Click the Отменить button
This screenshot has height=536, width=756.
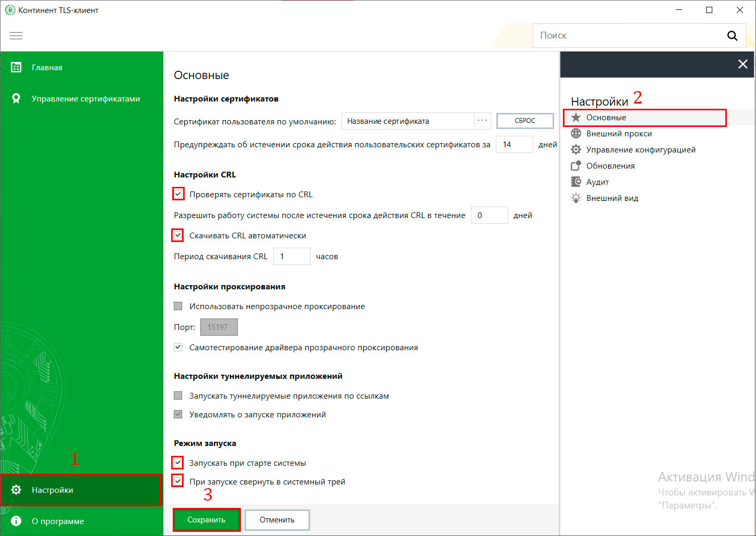pyautogui.click(x=277, y=520)
